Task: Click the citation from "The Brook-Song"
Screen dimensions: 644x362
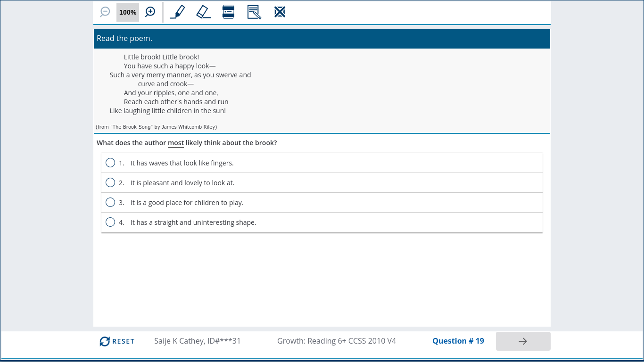Action: 156,127
